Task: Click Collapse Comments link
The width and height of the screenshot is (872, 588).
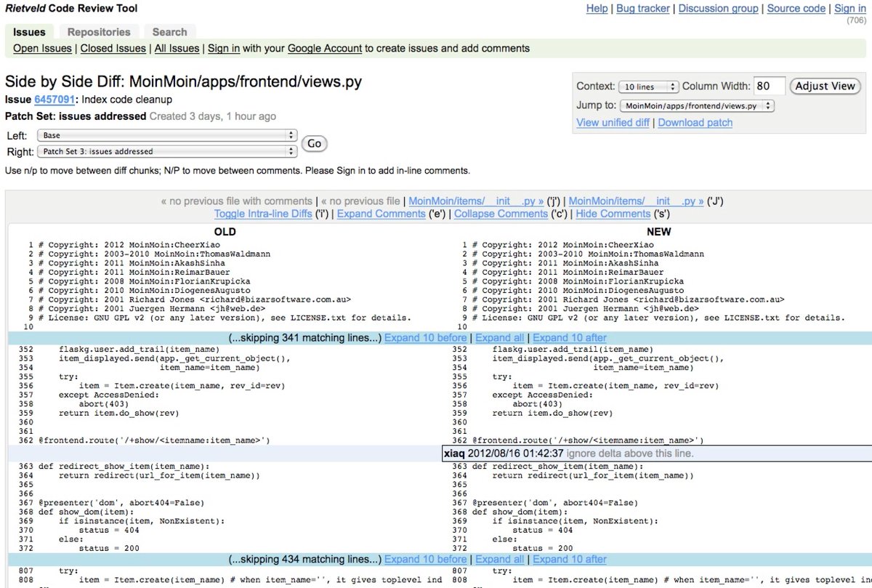Action: (501, 214)
